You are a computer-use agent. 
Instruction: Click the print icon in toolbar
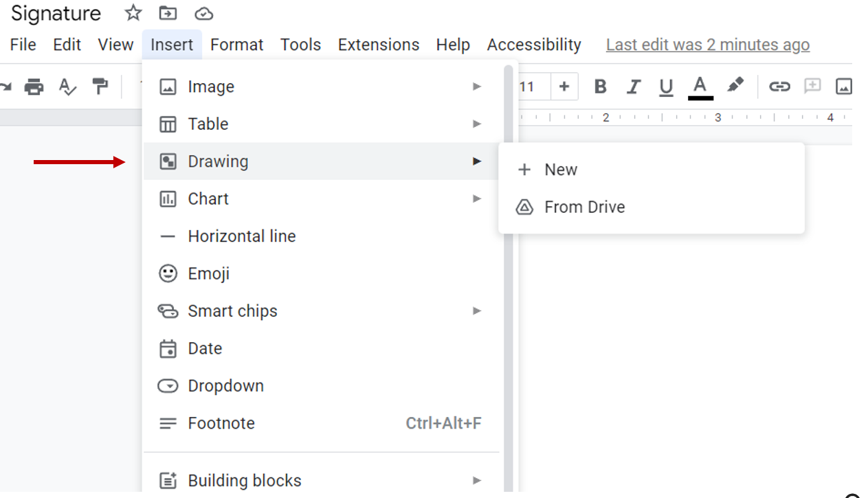point(34,87)
